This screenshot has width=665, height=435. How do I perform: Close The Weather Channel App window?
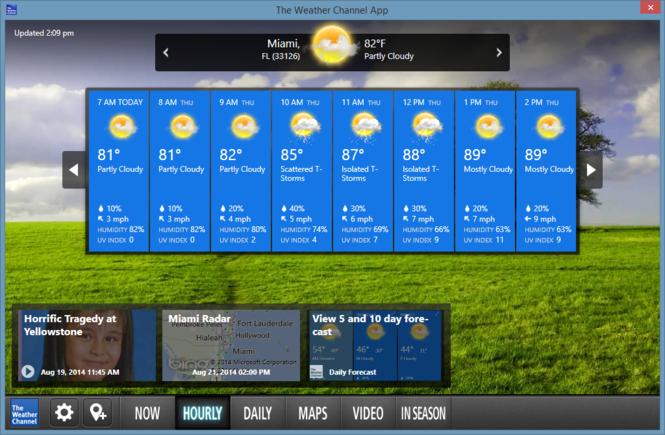650,7
